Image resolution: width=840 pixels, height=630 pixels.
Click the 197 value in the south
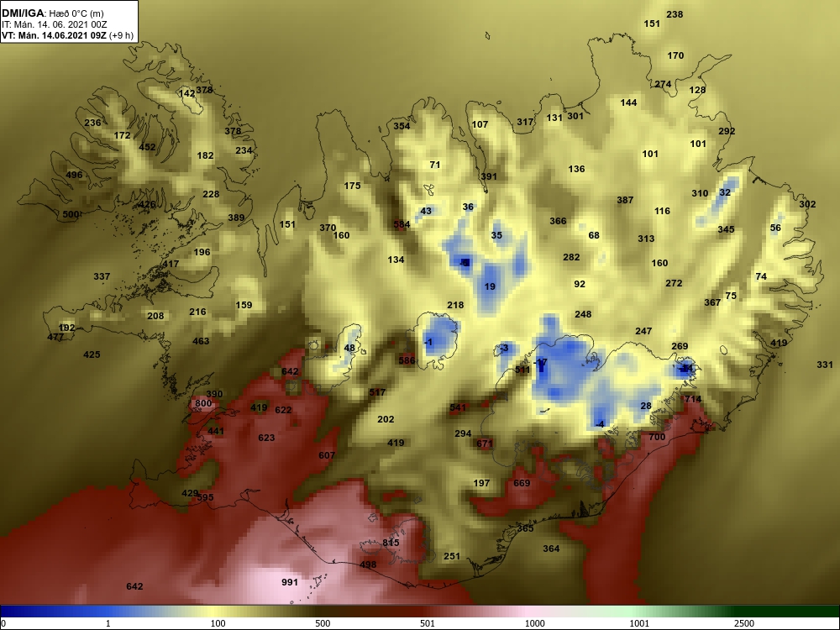(481, 483)
